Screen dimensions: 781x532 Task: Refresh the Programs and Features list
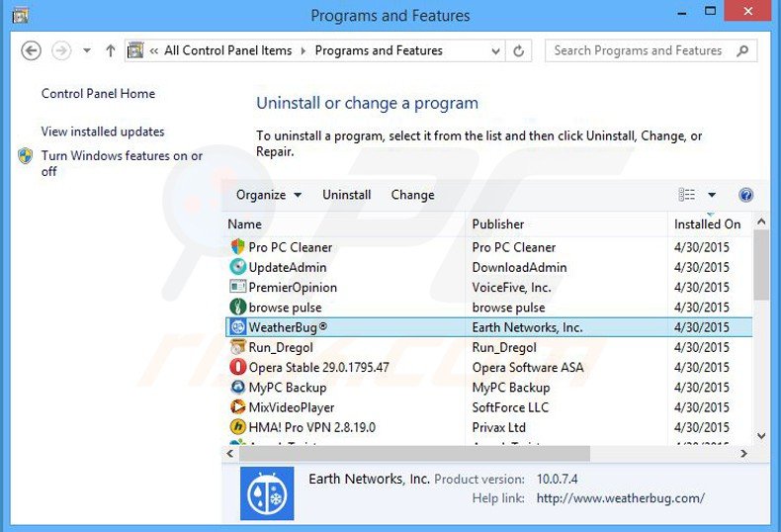(x=518, y=50)
